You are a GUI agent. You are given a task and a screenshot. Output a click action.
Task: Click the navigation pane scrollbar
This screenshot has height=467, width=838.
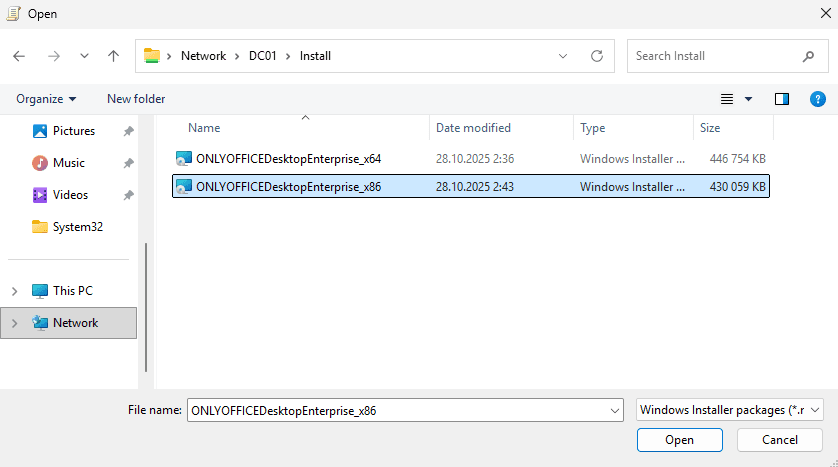tap(146, 307)
